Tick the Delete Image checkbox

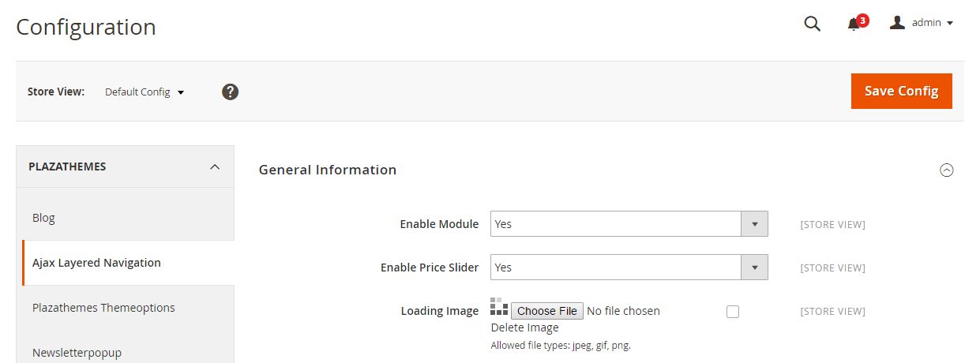(733, 312)
